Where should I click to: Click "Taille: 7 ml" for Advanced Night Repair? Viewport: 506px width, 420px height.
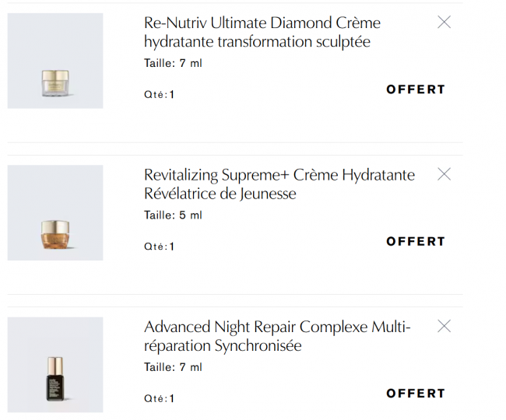coord(173,366)
